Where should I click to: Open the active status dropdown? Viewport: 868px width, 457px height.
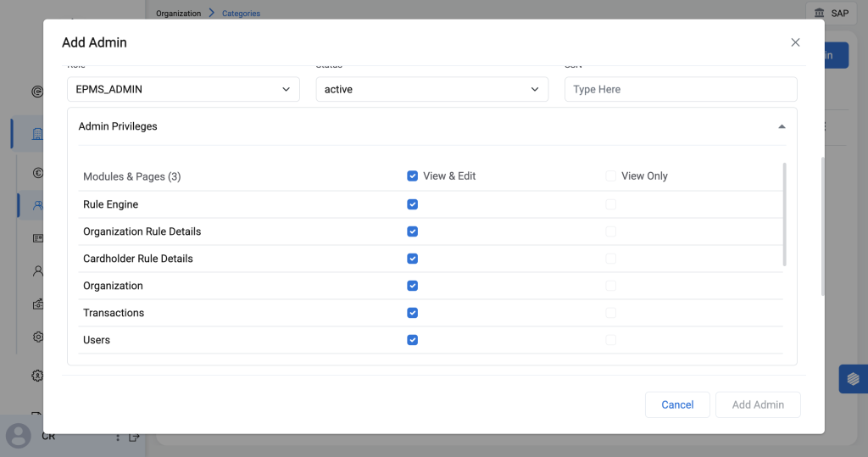coord(431,89)
